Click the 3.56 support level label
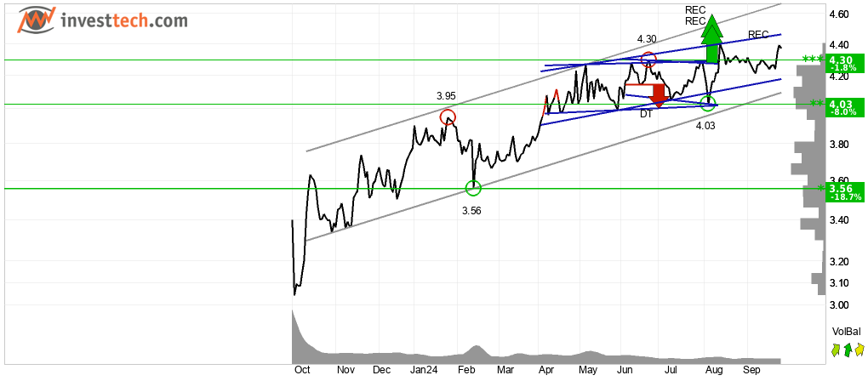Viewport: 868px width, 381px height. (843, 192)
